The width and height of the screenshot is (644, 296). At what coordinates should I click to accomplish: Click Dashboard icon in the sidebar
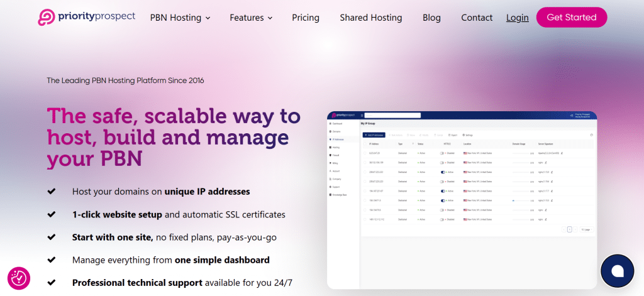pos(330,124)
